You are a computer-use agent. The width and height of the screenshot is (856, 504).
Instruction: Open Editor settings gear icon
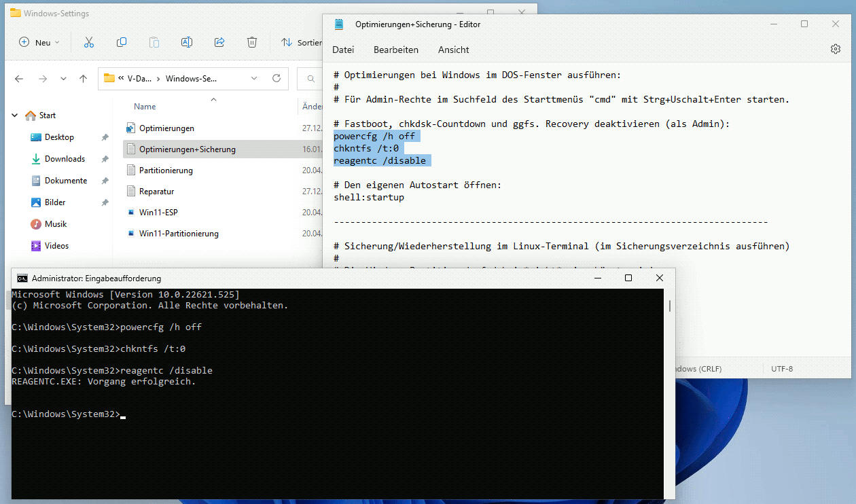point(836,49)
